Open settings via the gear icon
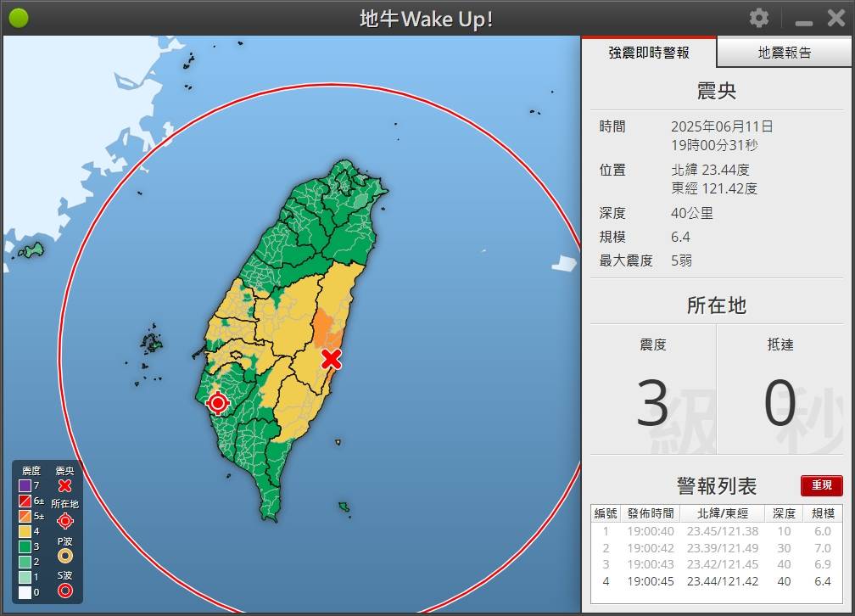This screenshot has height=616, width=855. [759, 18]
